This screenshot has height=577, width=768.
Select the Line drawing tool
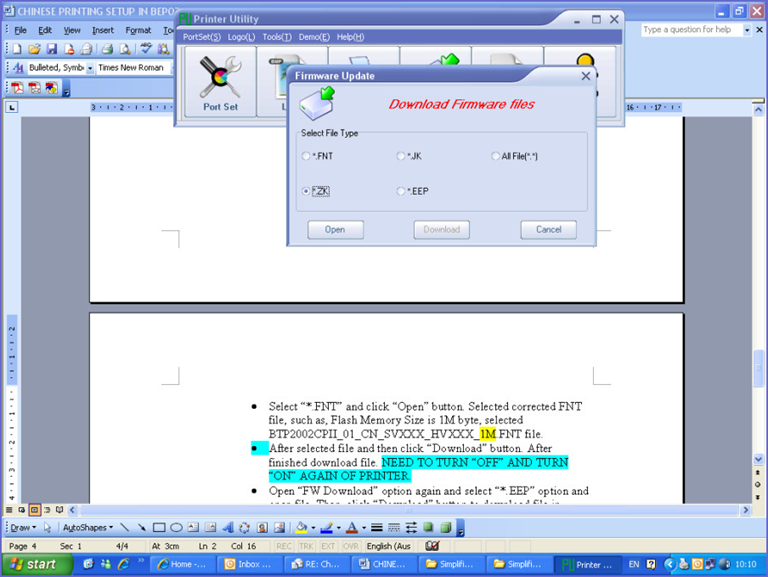tap(124, 527)
